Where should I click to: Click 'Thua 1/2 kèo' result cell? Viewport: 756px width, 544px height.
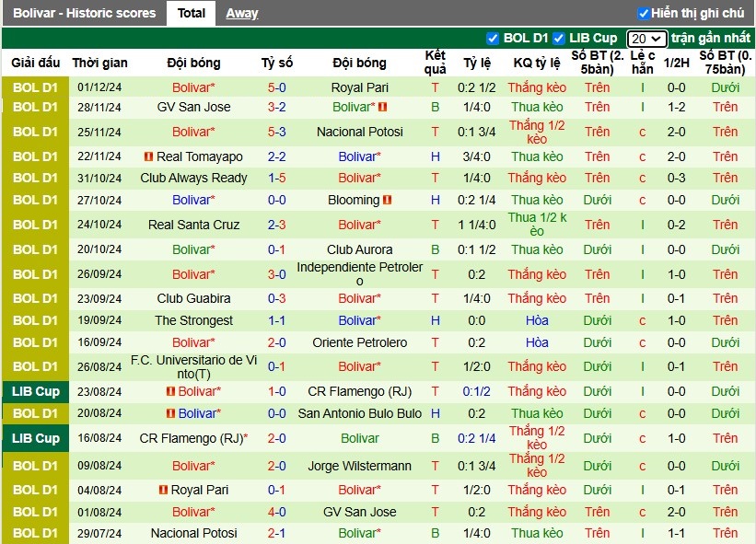tap(537, 225)
